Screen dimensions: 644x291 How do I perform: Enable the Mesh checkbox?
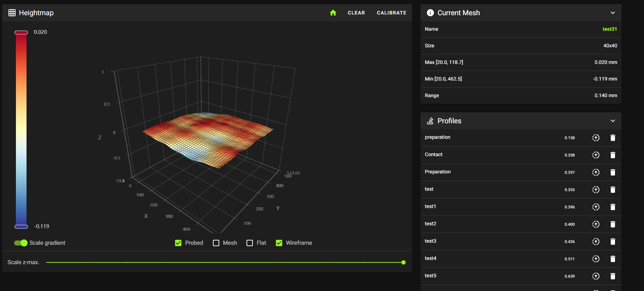(216, 243)
